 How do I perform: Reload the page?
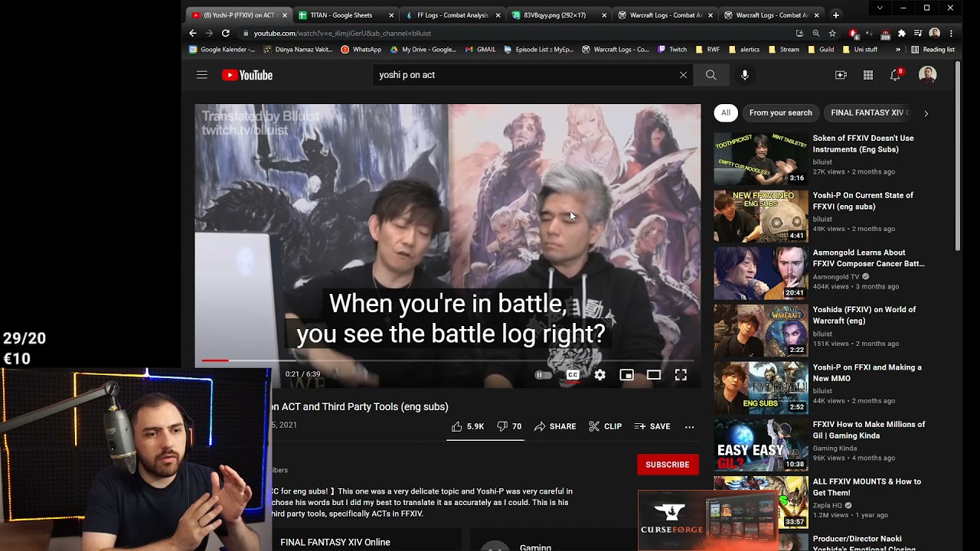(x=225, y=33)
